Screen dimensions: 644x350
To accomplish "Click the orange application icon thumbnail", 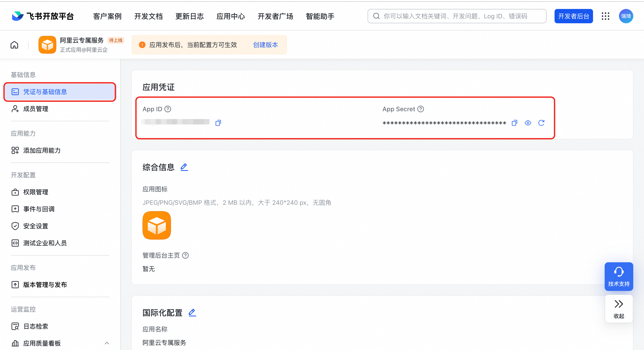I will (157, 225).
